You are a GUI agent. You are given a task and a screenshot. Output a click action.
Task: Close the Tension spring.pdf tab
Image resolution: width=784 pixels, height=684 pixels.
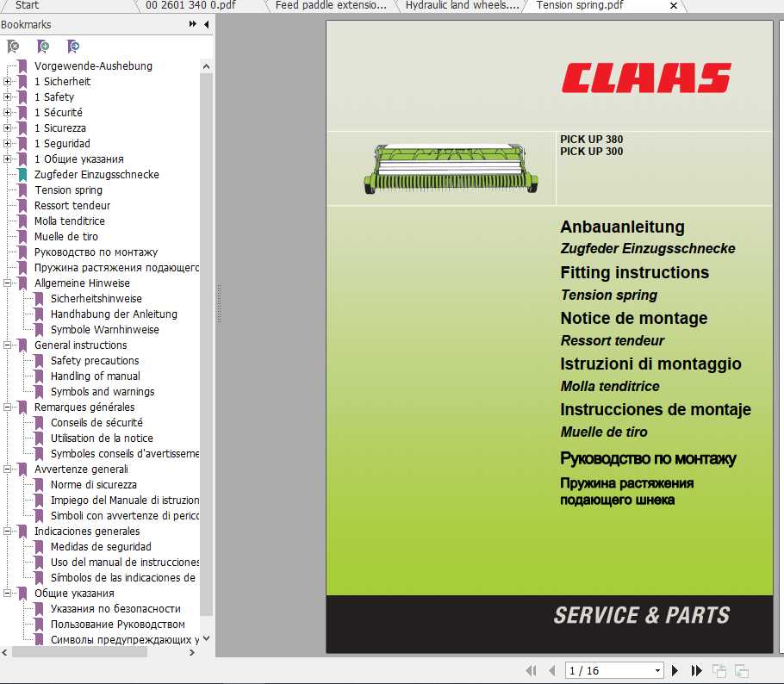click(x=673, y=6)
